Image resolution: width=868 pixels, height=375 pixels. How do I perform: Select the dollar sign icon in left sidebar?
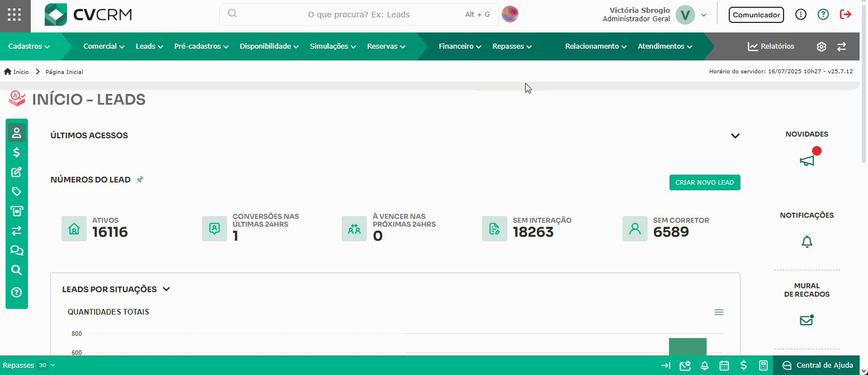click(17, 152)
